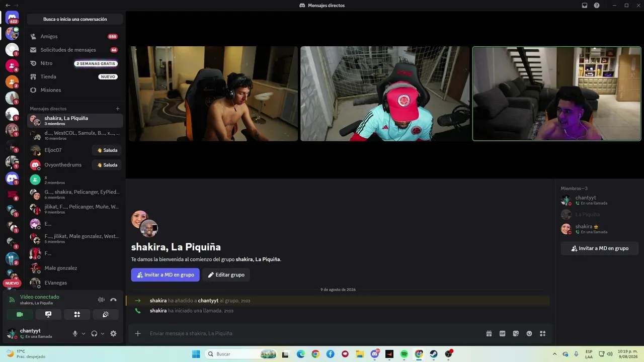Viewport: 644px width, 362px height.
Task: Click chantyyt name in added message
Action: point(208,301)
